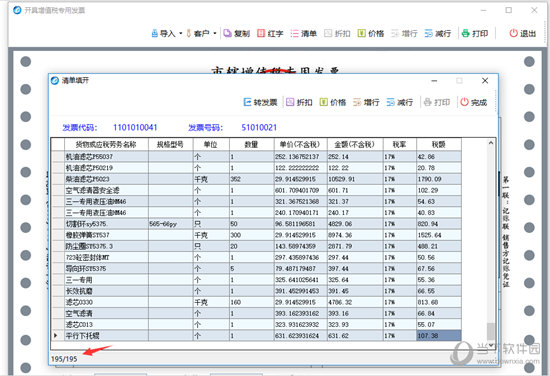Delete a row with 减行 in 清单填开 dialog

click(400, 102)
